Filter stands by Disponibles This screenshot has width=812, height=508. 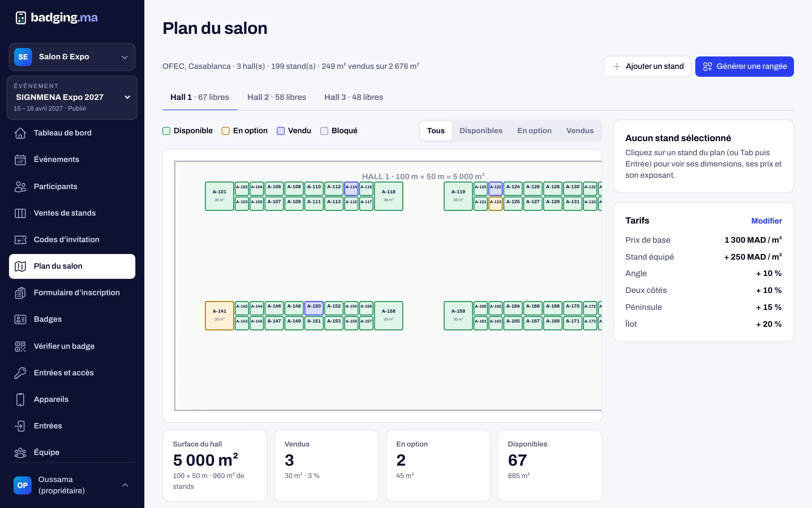coord(481,131)
